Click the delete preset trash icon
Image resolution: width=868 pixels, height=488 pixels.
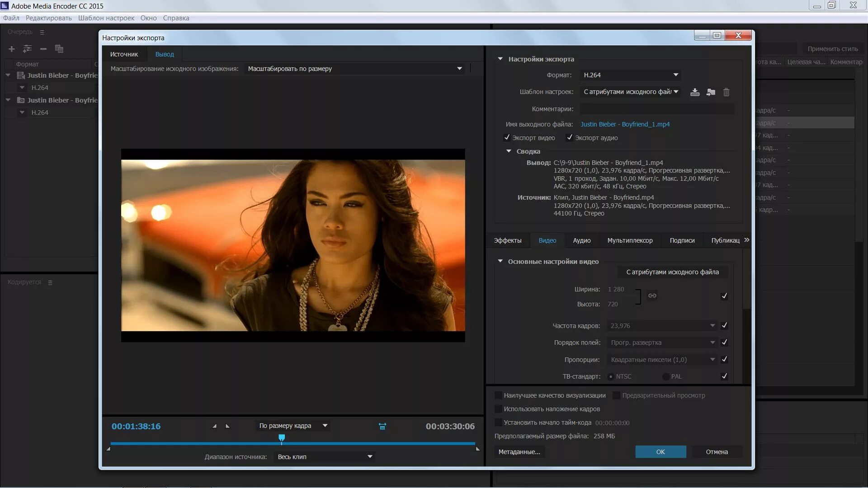coord(726,92)
